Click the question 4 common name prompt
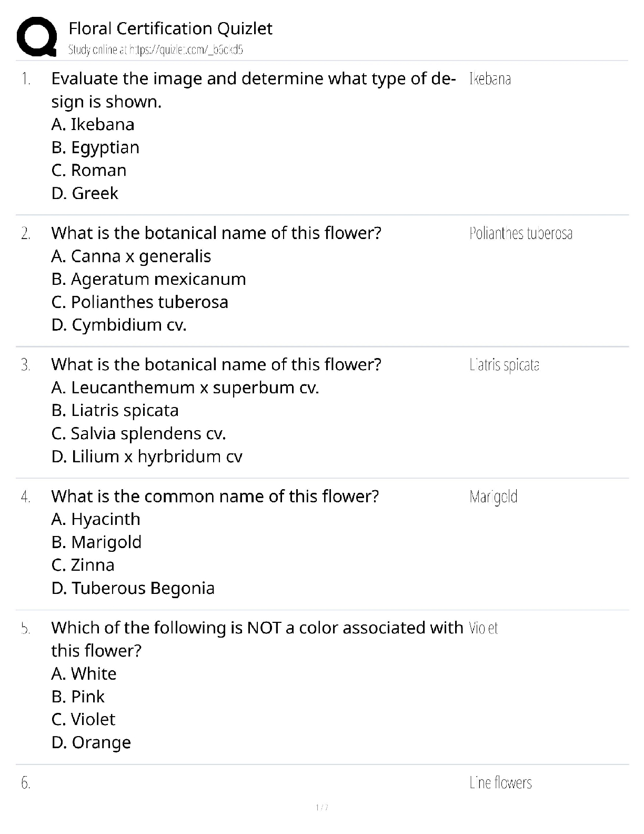644x834 pixels. (x=215, y=497)
